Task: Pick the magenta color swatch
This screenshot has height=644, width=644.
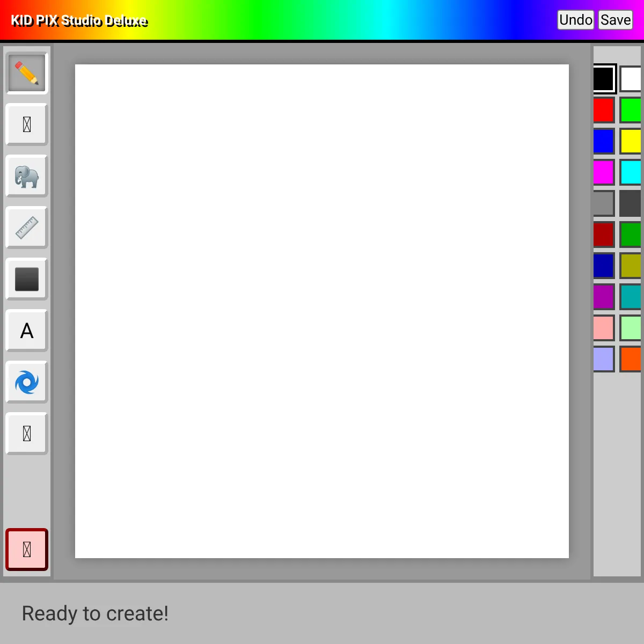Action: pos(604,172)
